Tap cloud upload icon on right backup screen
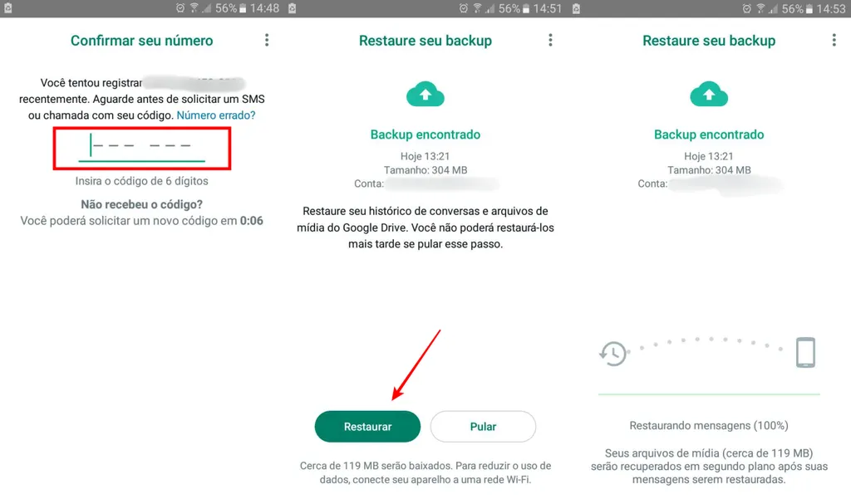Image resolution: width=851 pixels, height=504 pixels. point(709,94)
